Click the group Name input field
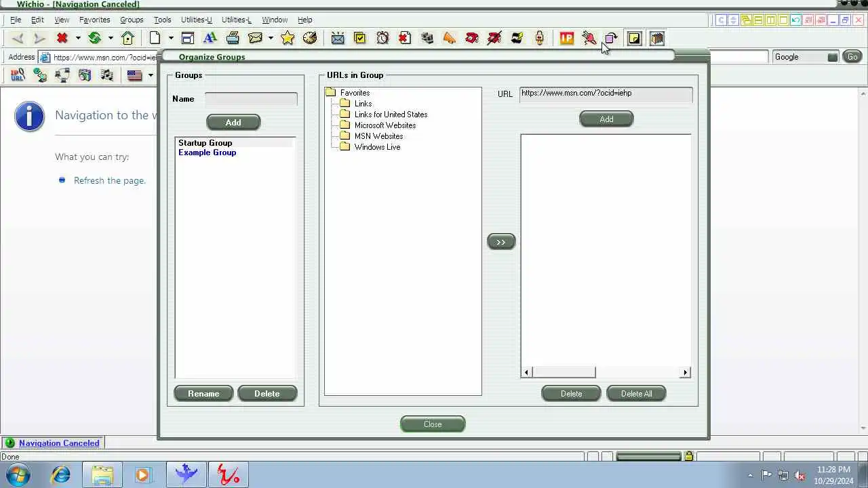The width and height of the screenshot is (868, 488). point(251,99)
